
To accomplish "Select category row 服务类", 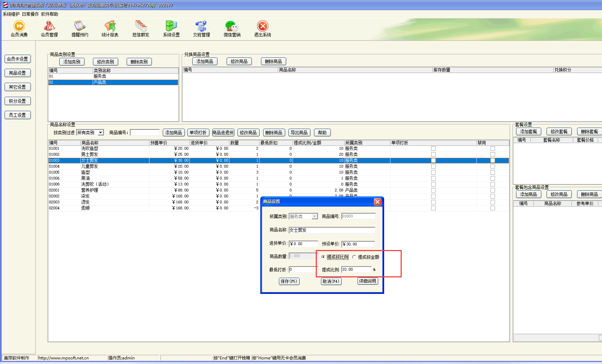I will [x=113, y=76].
